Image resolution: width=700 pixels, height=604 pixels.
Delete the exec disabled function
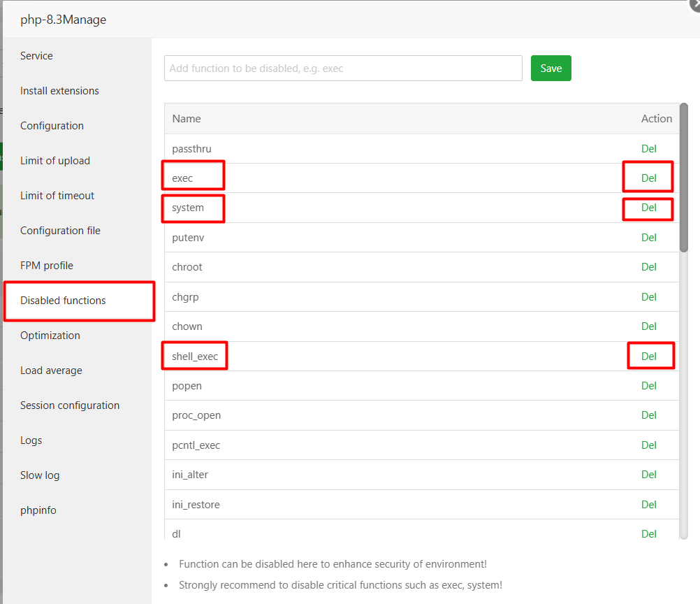(649, 178)
